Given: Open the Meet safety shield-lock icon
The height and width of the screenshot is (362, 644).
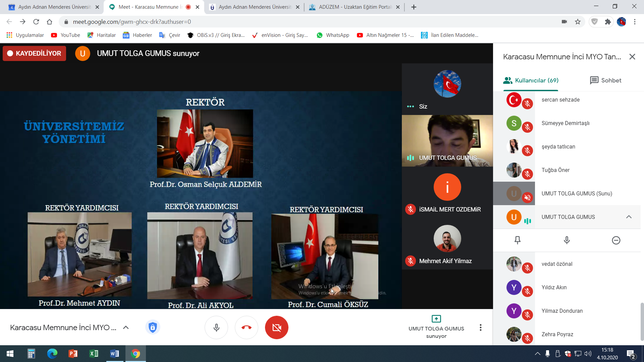Looking at the screenshot, I should (153, 327).
